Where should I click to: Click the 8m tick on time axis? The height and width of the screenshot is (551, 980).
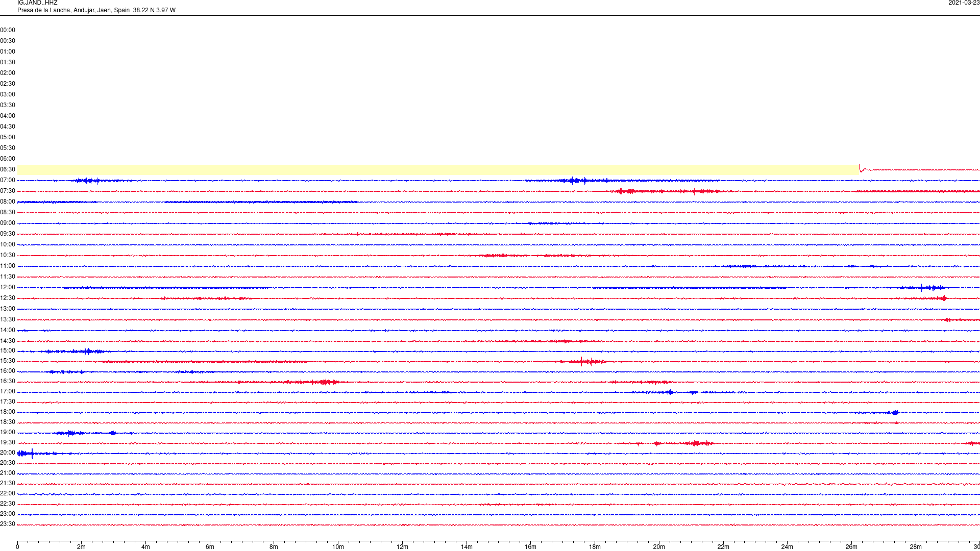(x=274, y=547)
